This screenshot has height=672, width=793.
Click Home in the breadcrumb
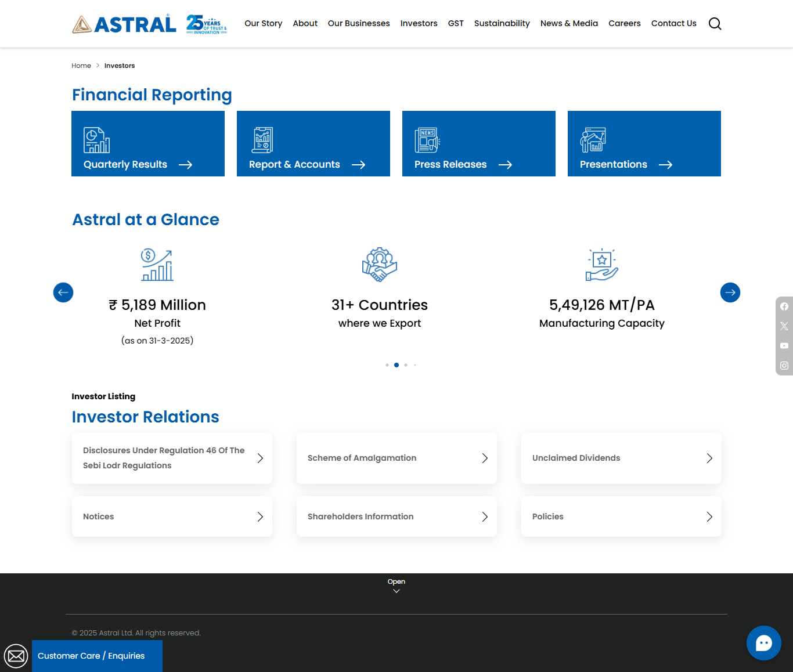[81, 66]
